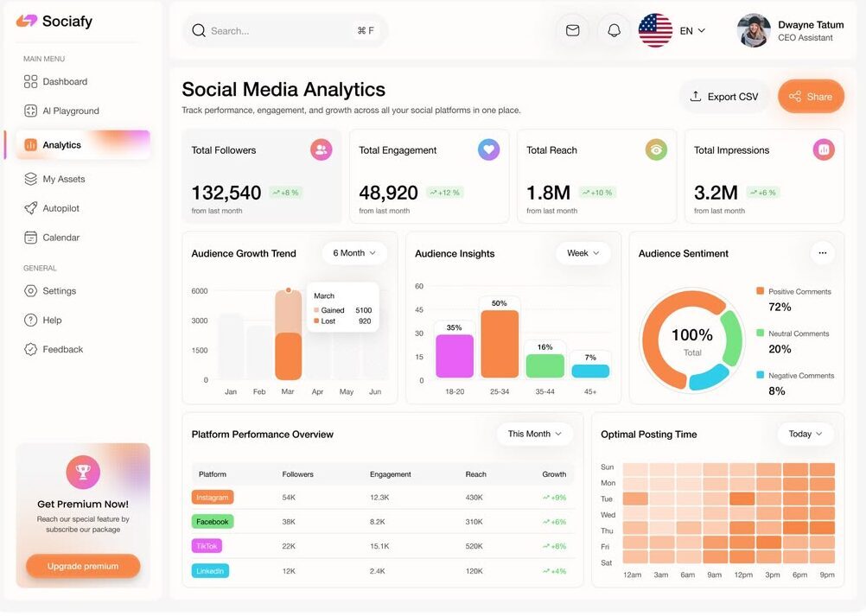Click the 18-20 purple bar
866x616 pixels.
coord(455,356)
